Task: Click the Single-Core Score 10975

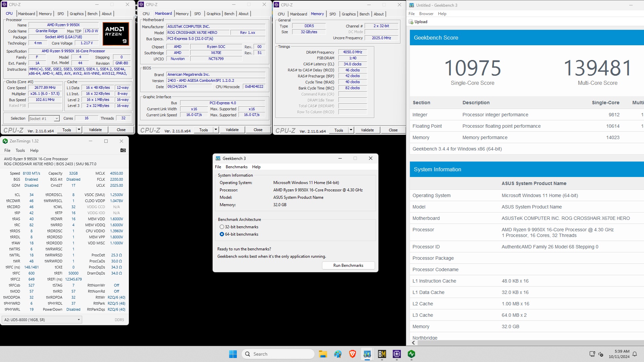Action: pyautogui.click(x=473, y=68)
